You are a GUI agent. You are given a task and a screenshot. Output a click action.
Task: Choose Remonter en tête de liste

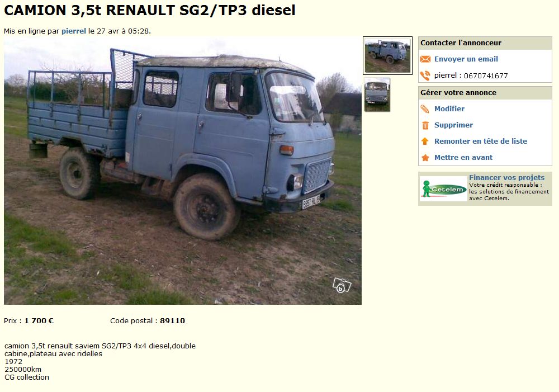point(481,141)
